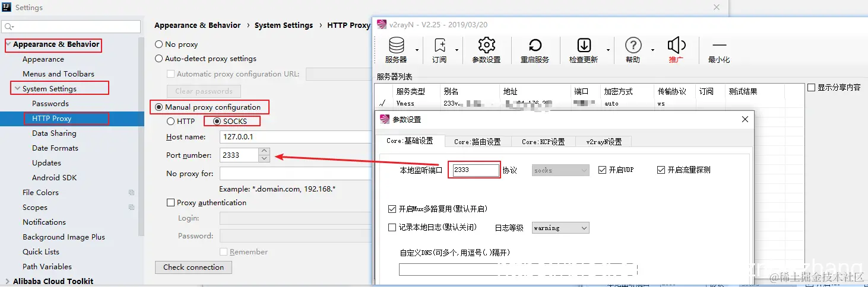The width and height of the screenshot is (868, 287).
Task: Switch to v2rayN设置 tab
Action: (x=604, y=142)
